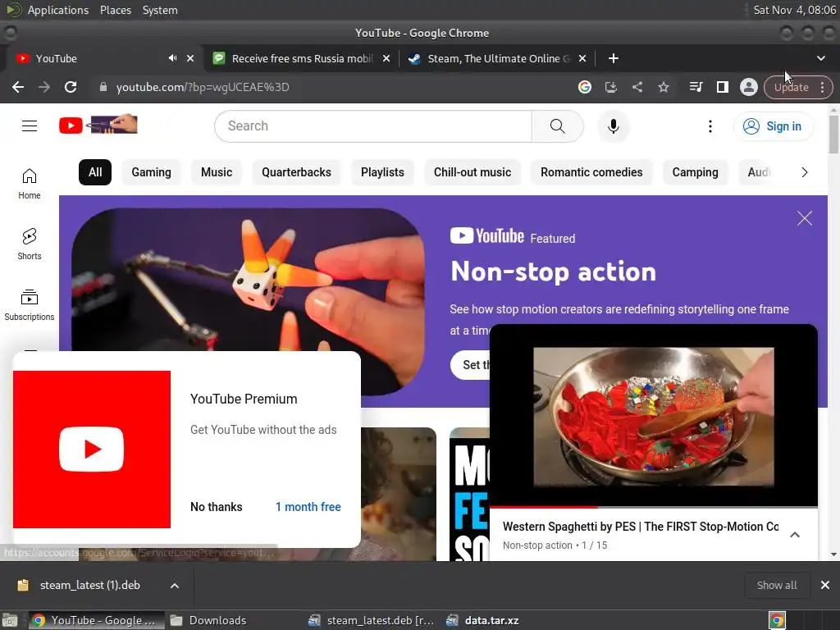Open Chrome profile avatar

748,87
